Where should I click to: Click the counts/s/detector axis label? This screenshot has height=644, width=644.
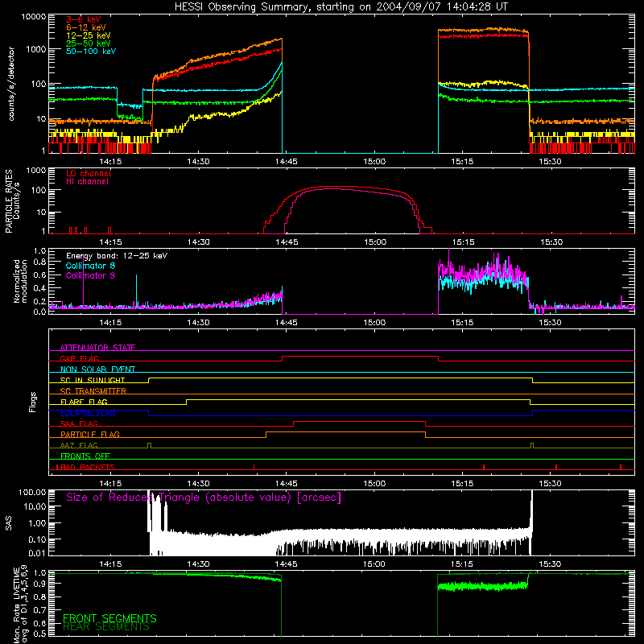[x=11, y=84]
